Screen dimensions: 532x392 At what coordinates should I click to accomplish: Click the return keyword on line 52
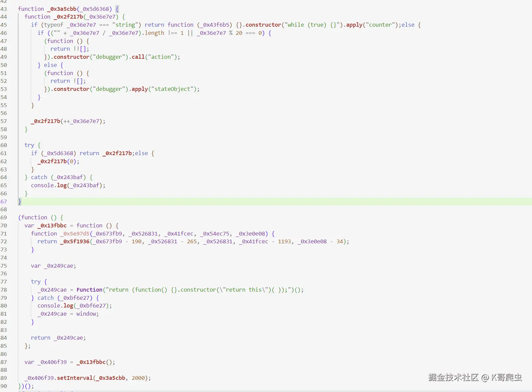pos(60,81)
